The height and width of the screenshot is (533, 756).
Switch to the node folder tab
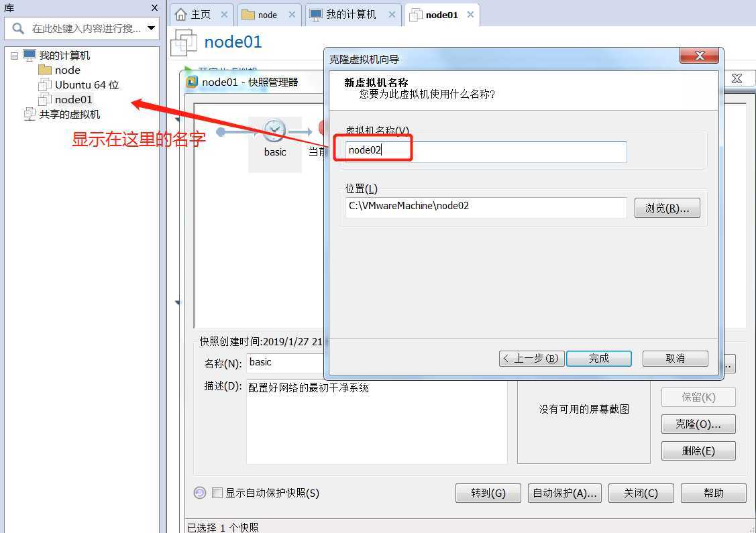(268, 15)
